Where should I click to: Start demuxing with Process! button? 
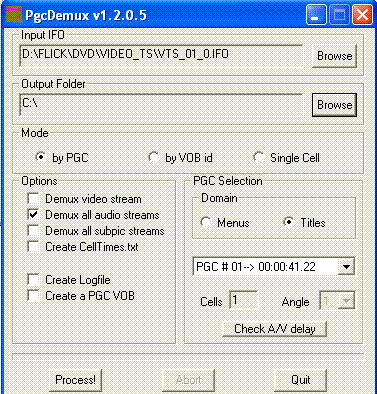click(x=75, y=380)
